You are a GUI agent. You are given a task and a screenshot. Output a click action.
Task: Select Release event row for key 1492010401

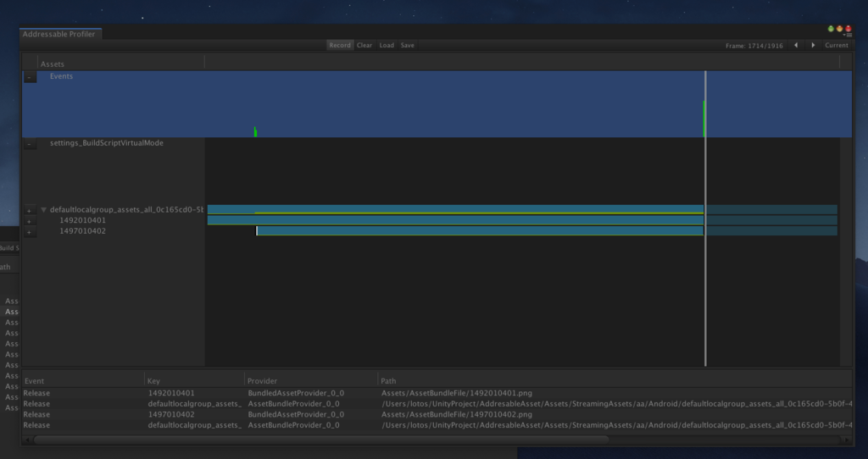(437, 393)
